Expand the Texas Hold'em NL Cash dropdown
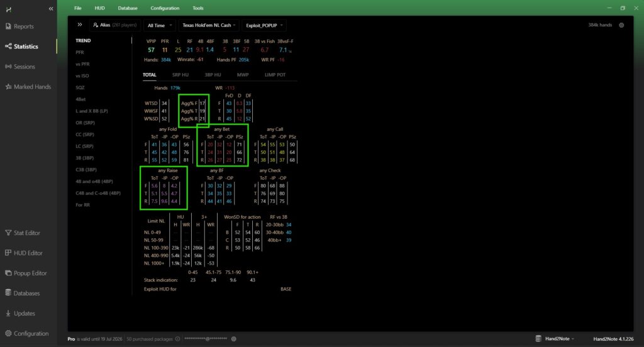644x347 pixels. click(x=208, y=25)
